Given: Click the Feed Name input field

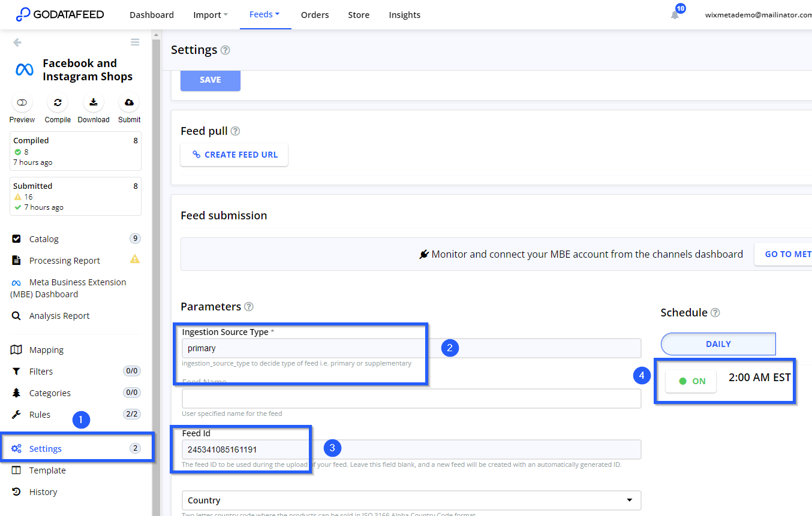Looking at the screenshot, I should tap(411, 399).
